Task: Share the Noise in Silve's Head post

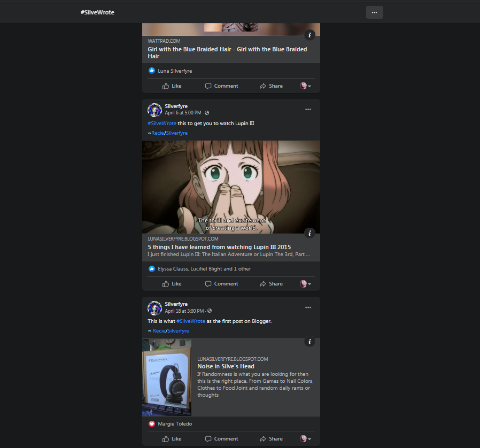Action: [271, 439]
